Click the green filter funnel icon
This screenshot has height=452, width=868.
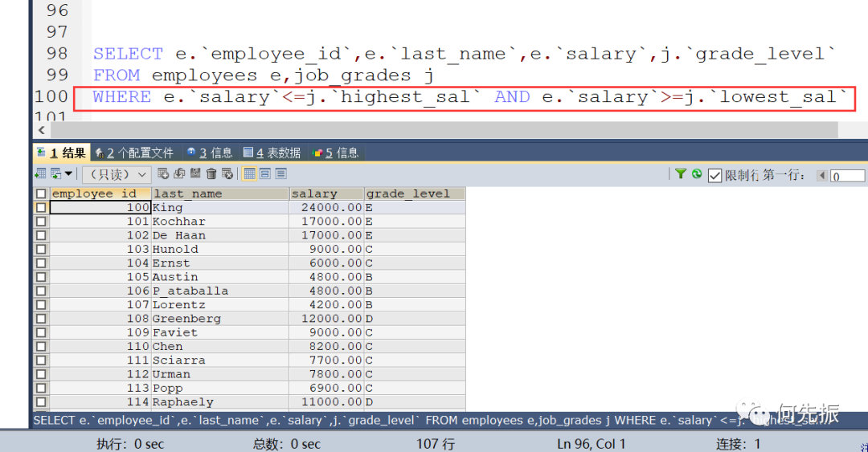coord(681,174)
